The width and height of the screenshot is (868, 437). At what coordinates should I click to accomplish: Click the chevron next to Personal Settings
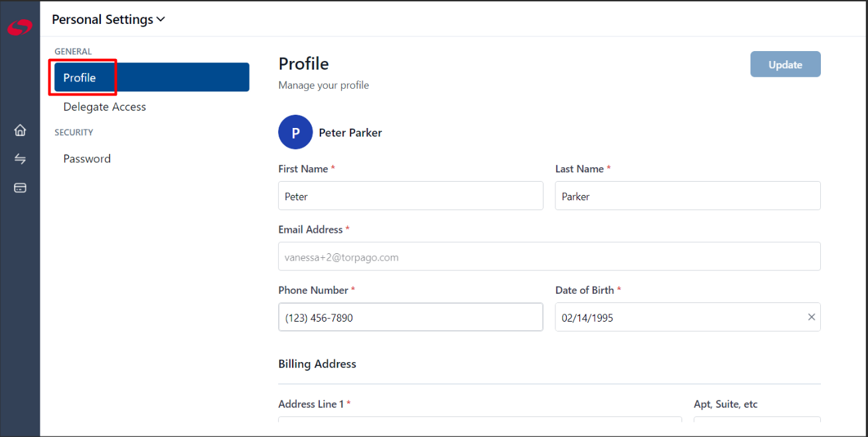tap(161, 20)
